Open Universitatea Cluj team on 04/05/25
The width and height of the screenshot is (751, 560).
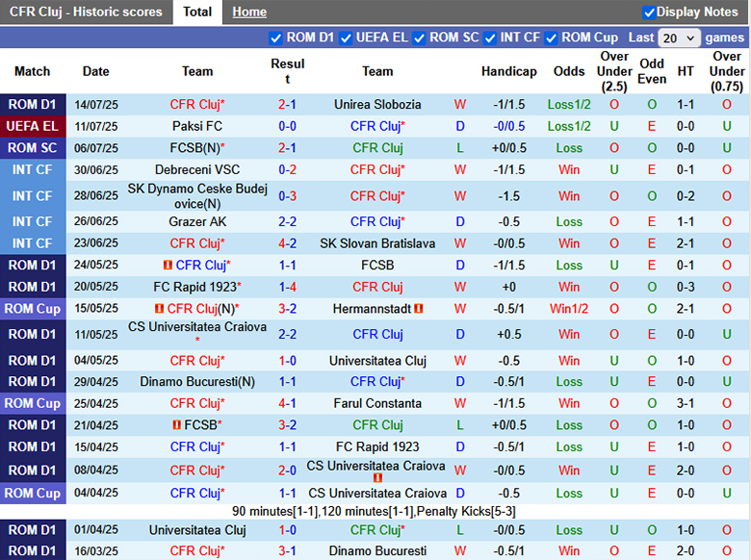click(377, 361)
